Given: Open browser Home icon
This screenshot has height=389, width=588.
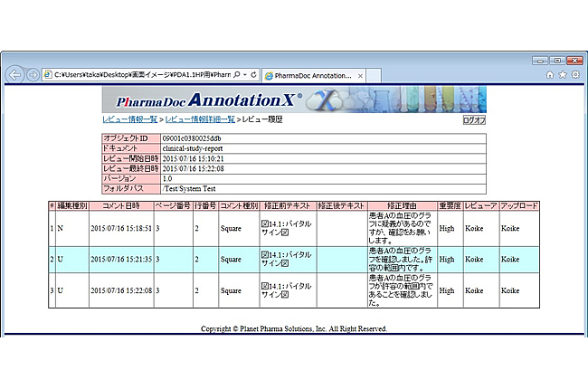Looking at the screenshot, I should pyautogui.click(x=550, y=75).
